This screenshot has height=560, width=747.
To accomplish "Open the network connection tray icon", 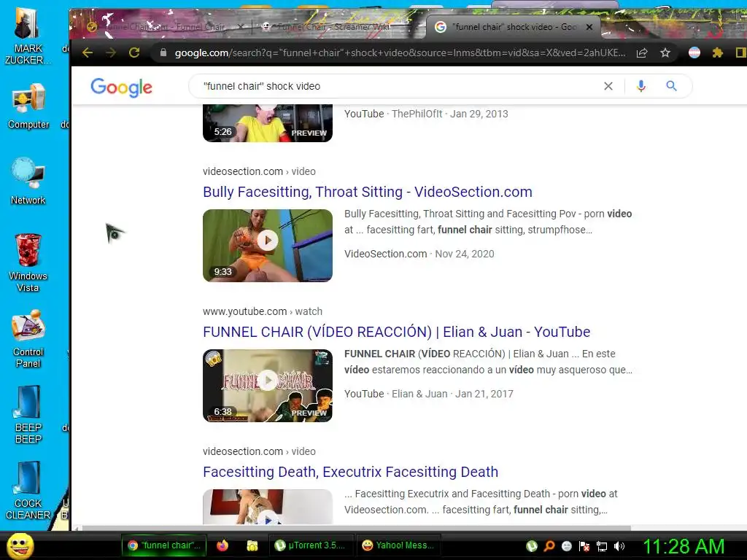I will [x=602, y=546].
